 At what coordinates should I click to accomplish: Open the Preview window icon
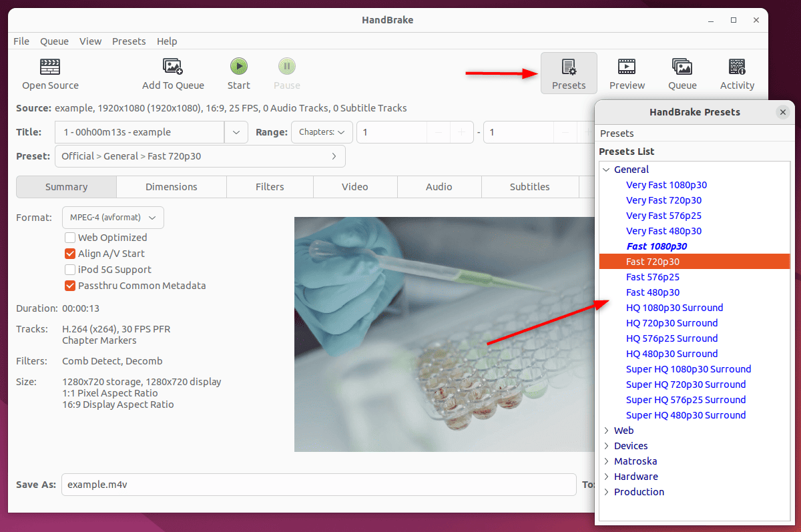click(x=626, y=72)
